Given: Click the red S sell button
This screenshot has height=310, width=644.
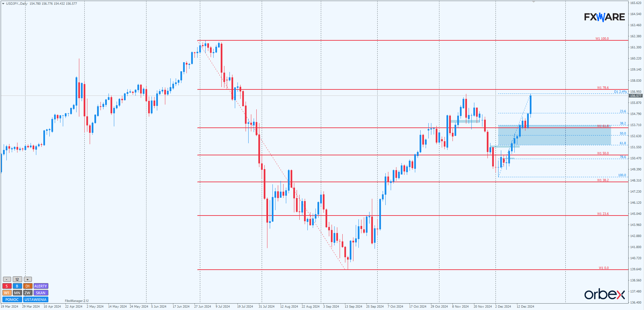Looking at the screenshot, I should (7, 286).
